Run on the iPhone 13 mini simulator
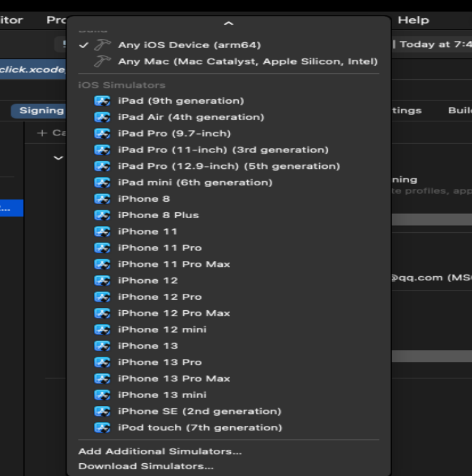The image size is (472, 476). pos(229,396)
